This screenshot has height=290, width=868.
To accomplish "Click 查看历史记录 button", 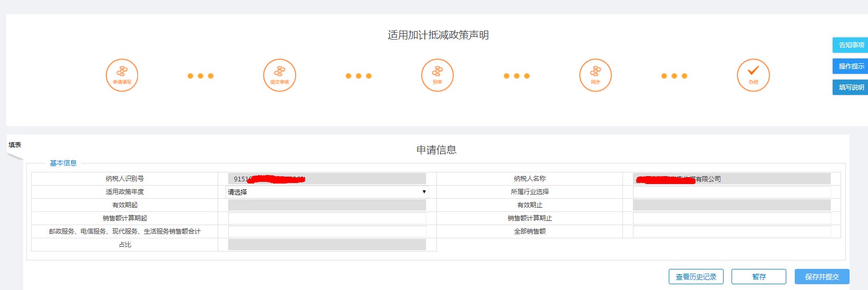I will coord(696,277).
